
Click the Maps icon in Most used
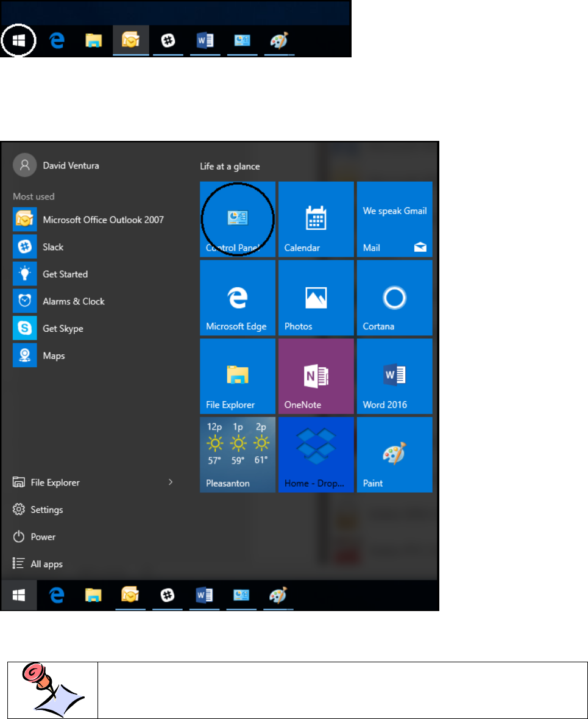(x=25, y=356)
